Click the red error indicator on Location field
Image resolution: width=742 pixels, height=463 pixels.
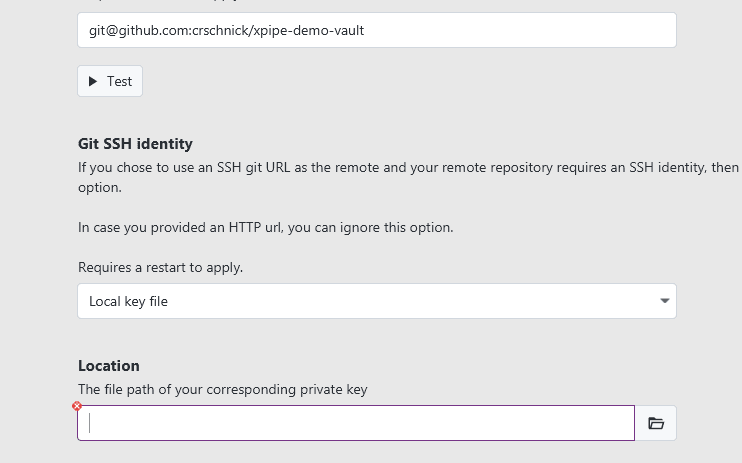[x=77, y=406]
